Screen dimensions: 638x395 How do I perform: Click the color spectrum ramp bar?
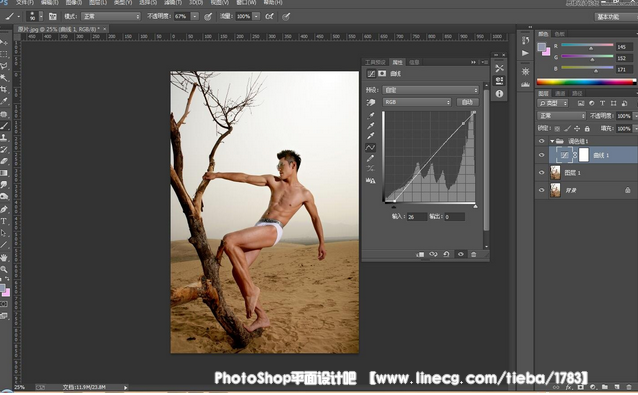(586, 82)
